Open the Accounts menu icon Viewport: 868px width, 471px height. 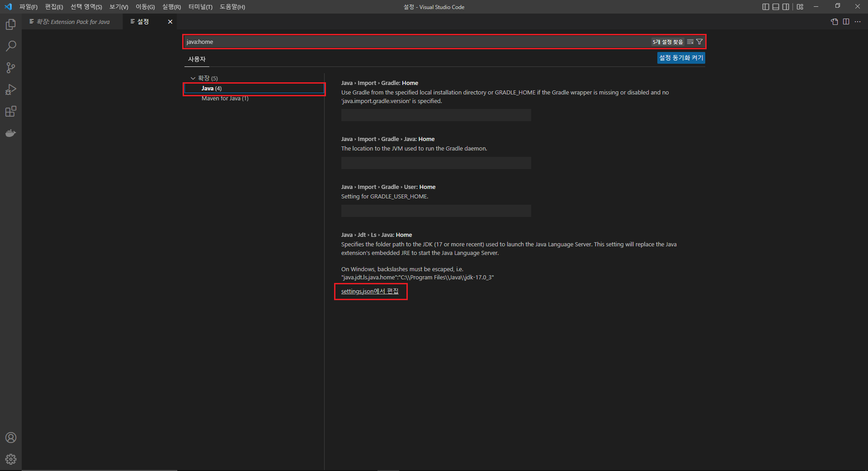(x=11, y=438)
